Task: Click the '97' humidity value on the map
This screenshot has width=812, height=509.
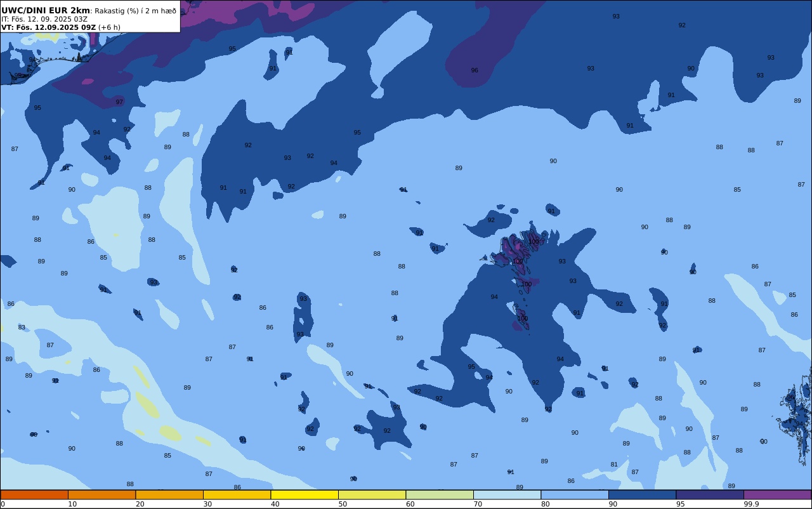Action: (119, 102)
